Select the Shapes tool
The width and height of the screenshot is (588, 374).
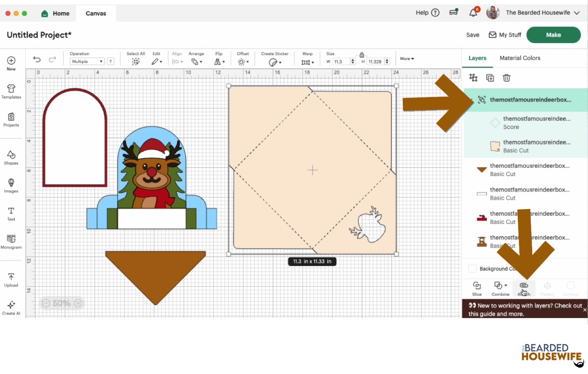coord(11,158)
